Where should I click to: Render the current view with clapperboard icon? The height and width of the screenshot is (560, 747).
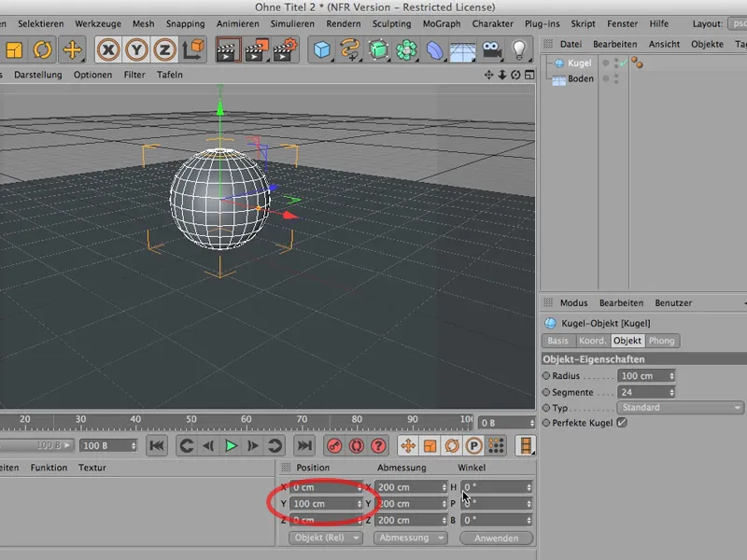pyautogui.click(x=228, y=49)
